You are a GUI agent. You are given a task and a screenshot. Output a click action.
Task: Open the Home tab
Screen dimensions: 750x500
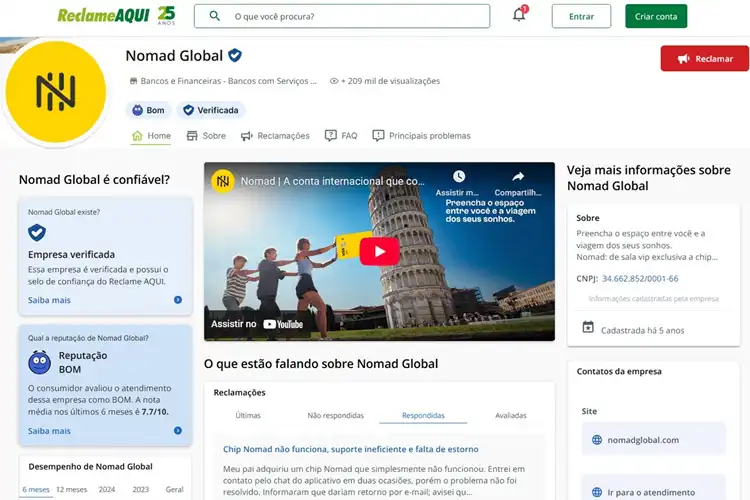(x=151, y=136)
